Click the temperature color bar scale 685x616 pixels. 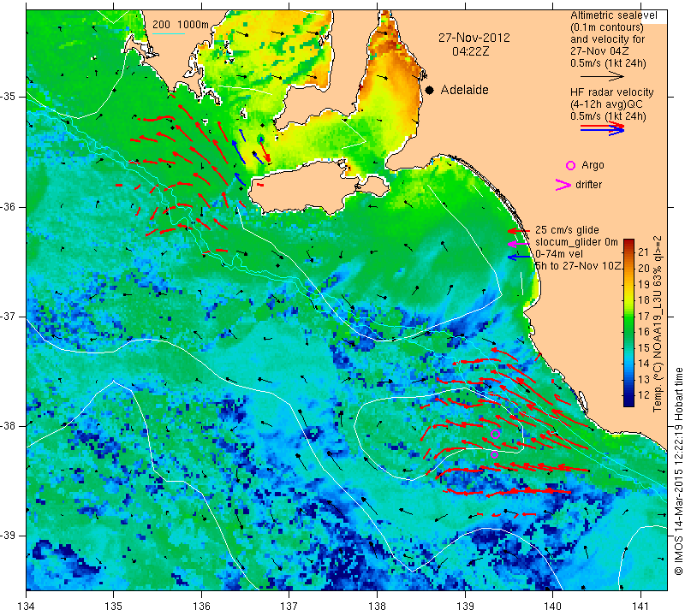[x=628, y=323]
